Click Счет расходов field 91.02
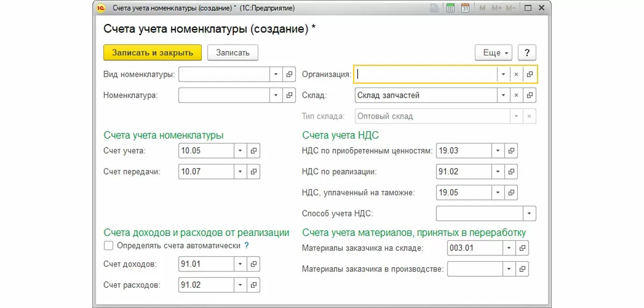The height and width of the screenshot is (308, 644). pos(206,285)
